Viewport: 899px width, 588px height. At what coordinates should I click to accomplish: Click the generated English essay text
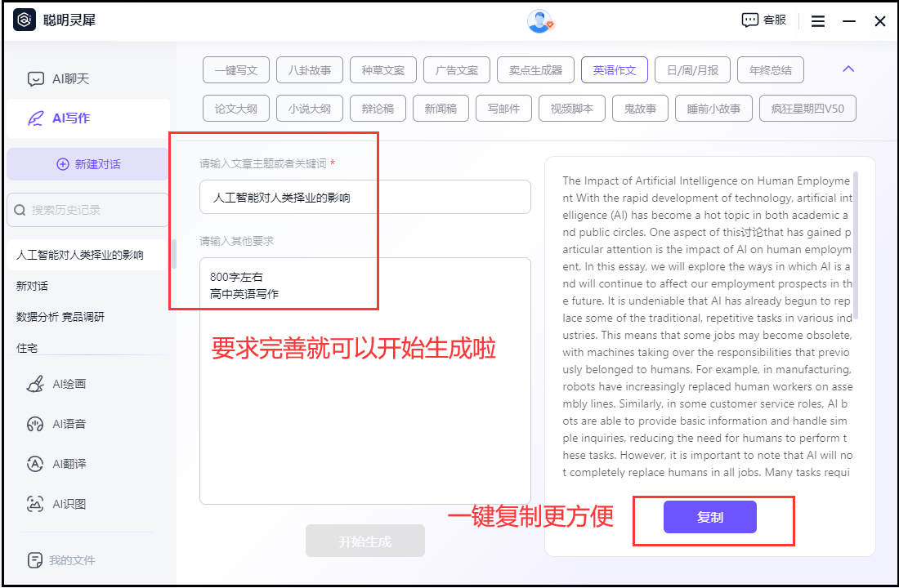707,326
